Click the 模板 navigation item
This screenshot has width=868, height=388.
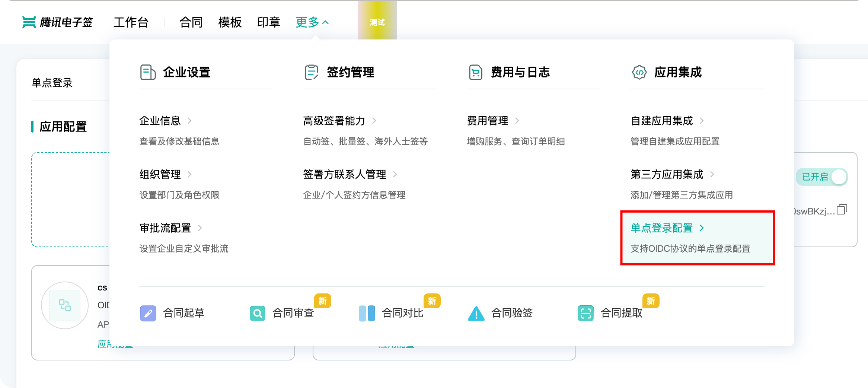[x=230, y=22]
